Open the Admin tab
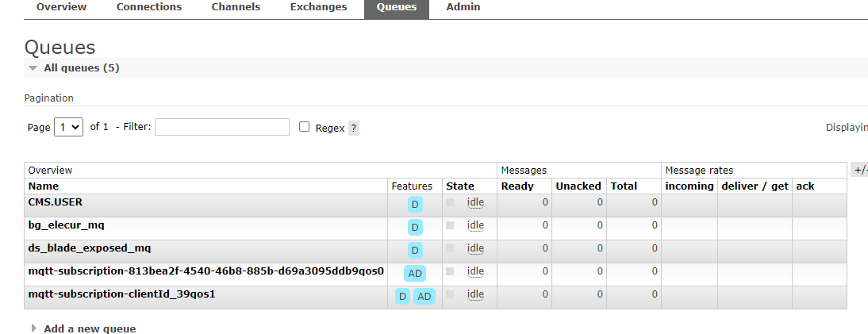 click(x=463, y=7)
